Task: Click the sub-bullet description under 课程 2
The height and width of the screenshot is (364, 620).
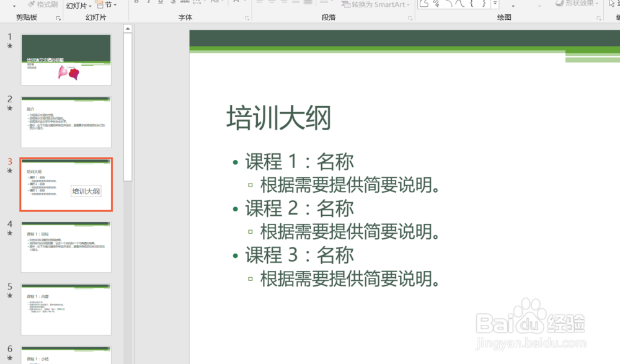Action: [350, 231]
